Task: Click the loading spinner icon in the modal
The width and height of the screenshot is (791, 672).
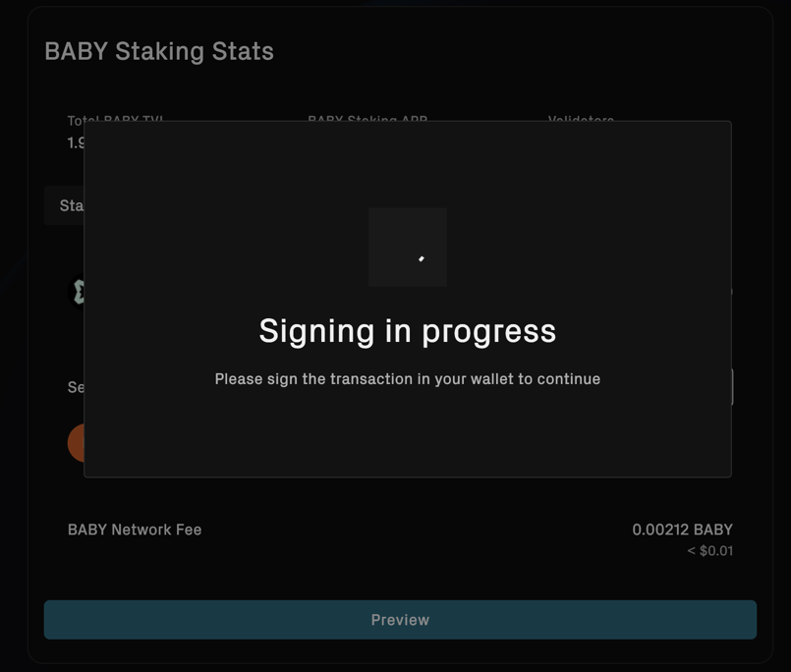Action: [421, 257]
